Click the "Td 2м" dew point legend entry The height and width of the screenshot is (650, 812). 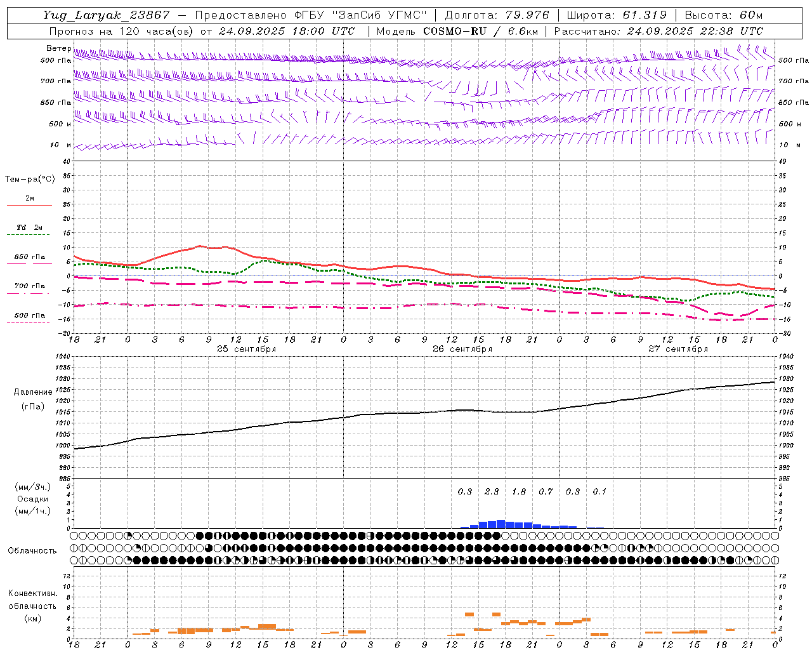coord(29,227)
